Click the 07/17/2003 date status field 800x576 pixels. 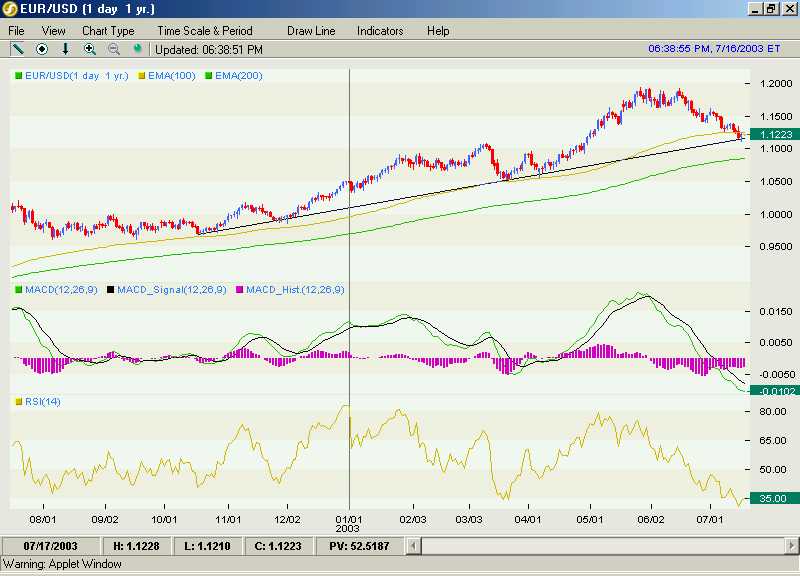coord(51,546)
